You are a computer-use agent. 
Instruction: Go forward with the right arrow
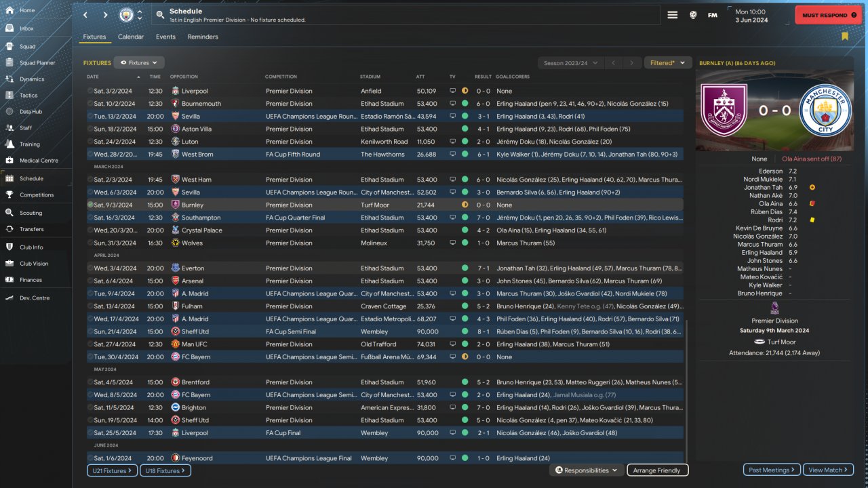point(105,15)
